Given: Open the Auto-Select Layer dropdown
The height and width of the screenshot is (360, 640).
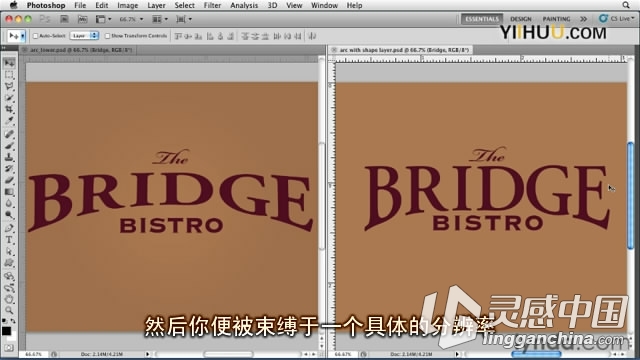Looking at the screenshot, I should [x=84, y=36].
